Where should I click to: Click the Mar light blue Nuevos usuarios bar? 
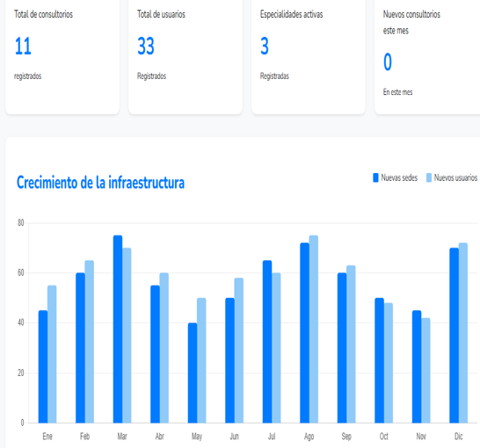pos(127,336)
